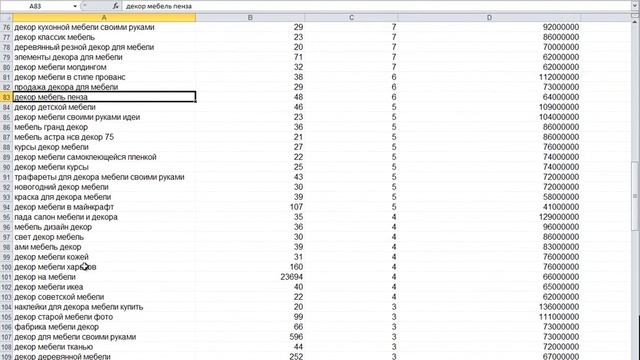The image size is (640, 360).
Task: Select cell 'лада салон мебели и декора'
Action: pos(104,217)
